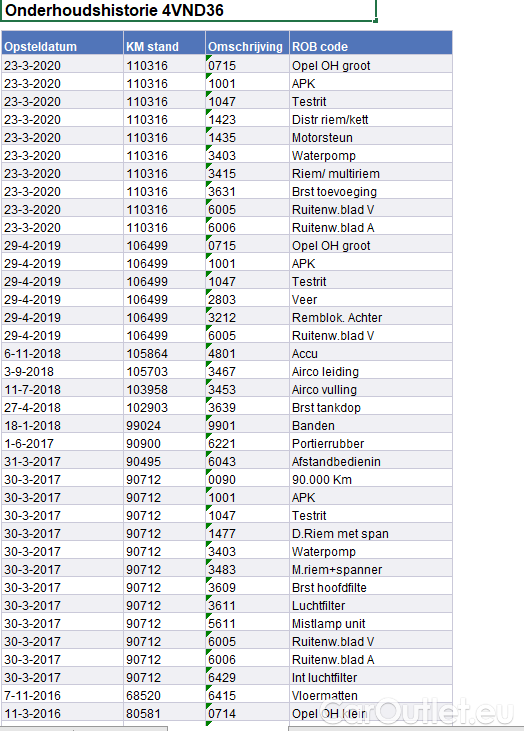Click the cell showing KM 105864
The image size is (524, 731).
click(x=165, y=353)
